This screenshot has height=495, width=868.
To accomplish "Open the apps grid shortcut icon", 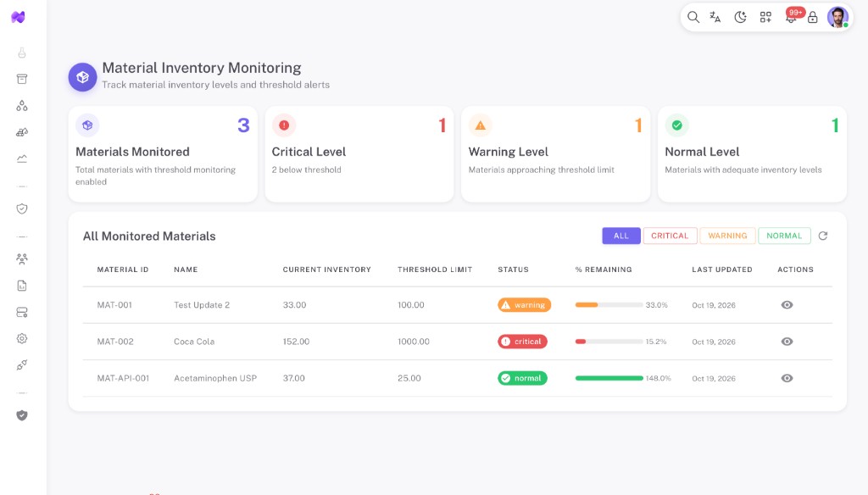I will (x=765, y=17).
